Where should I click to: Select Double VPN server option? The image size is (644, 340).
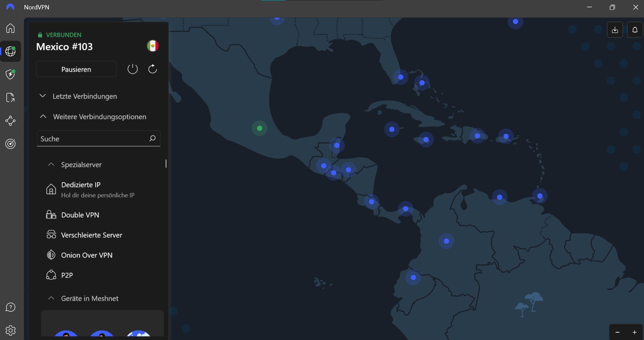[x=80, y=215]
